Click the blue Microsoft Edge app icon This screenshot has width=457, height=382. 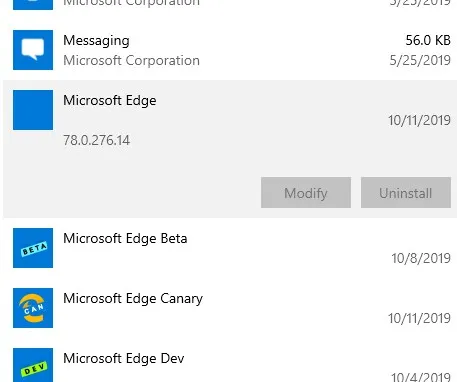(33, 110)
